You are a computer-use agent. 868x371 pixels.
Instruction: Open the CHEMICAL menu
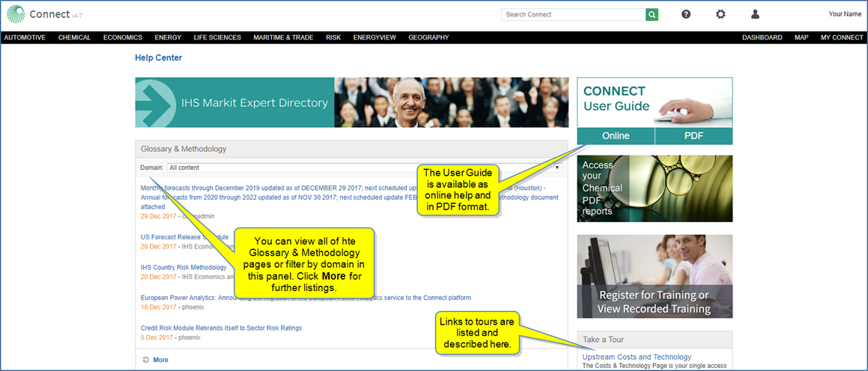(x=74, y=37)
